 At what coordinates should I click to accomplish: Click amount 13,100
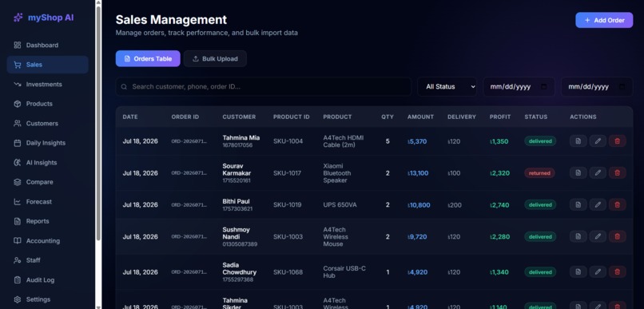418,173
